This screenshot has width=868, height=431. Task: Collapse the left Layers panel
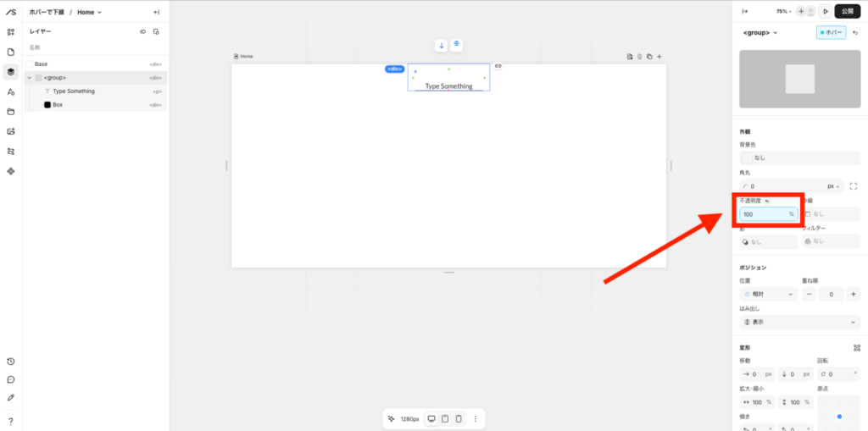pos(156,12)
